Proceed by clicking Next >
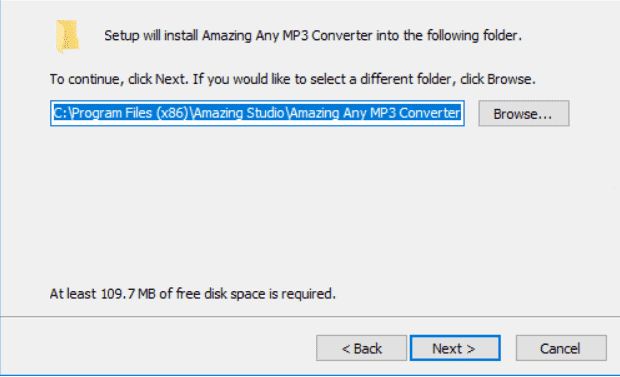This screenshot has width=620, height=377. (x=455, y=348)
